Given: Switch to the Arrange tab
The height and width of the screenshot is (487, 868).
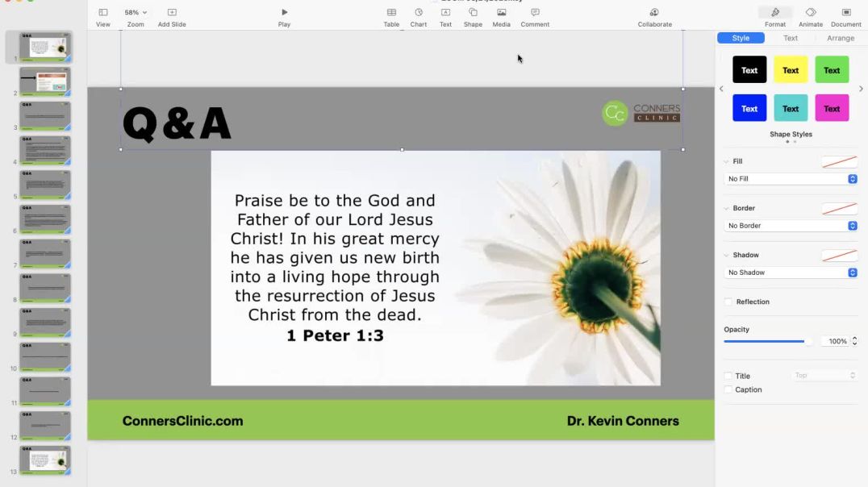Looking at the screenshot, I should [x=841, y=38].
